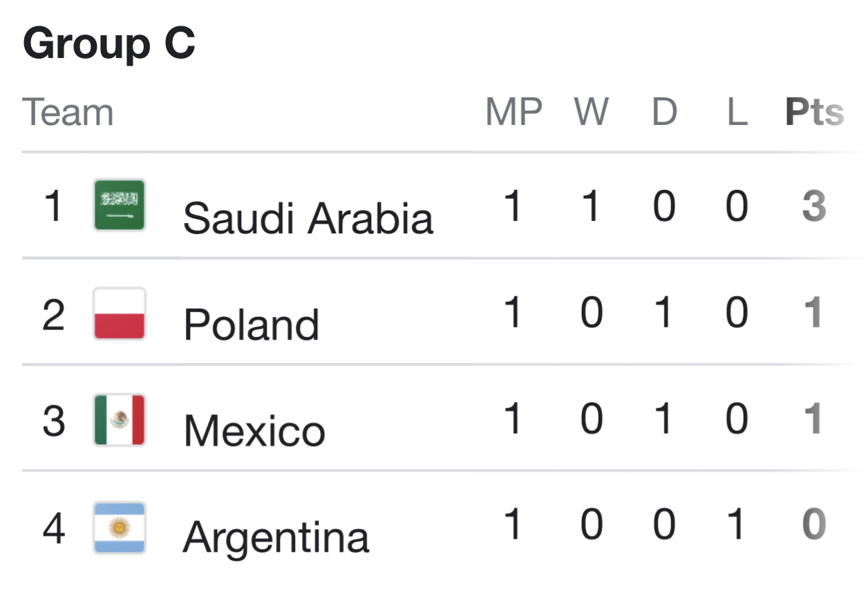Click the Mexico flag icon
The width and height of the screenshot is (868, 605).
click(120, 420)
